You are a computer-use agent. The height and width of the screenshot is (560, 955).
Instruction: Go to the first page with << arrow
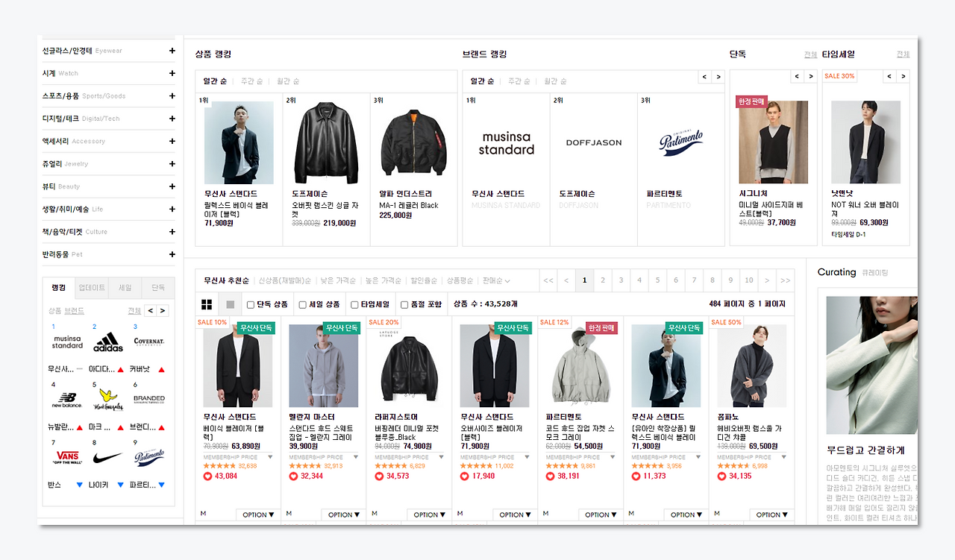pyautogui.click(x=548, y=280)
